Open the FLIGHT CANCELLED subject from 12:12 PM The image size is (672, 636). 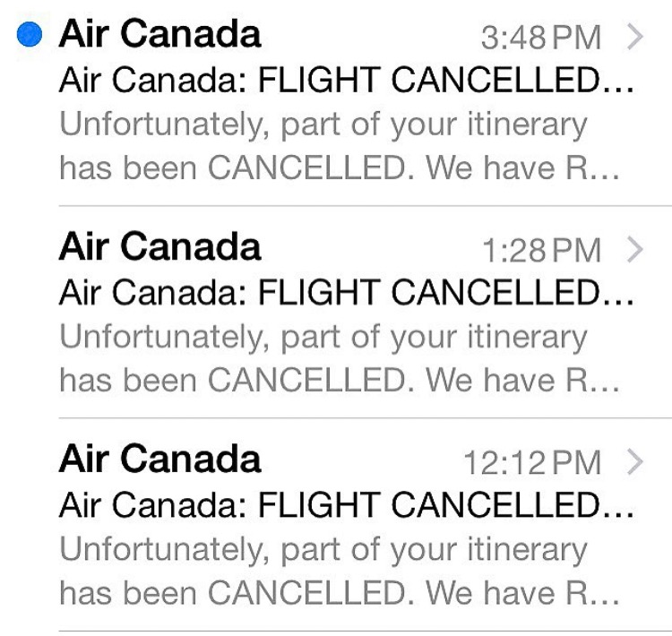346,505
